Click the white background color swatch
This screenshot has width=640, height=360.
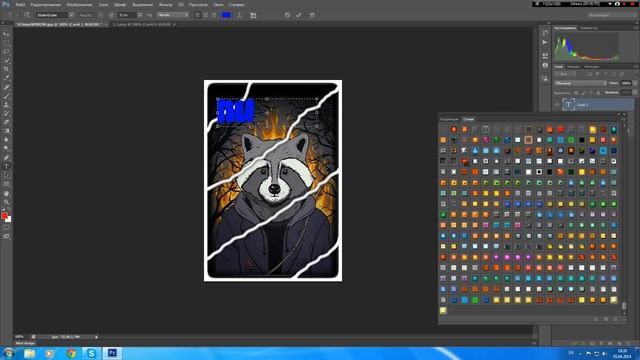9,220
